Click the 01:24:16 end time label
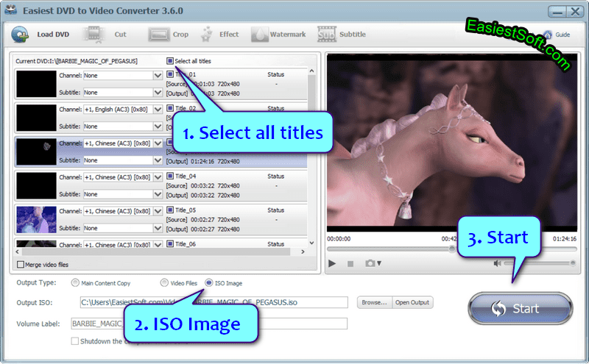The width and height of the screenshot is (589, 364). 564,239
